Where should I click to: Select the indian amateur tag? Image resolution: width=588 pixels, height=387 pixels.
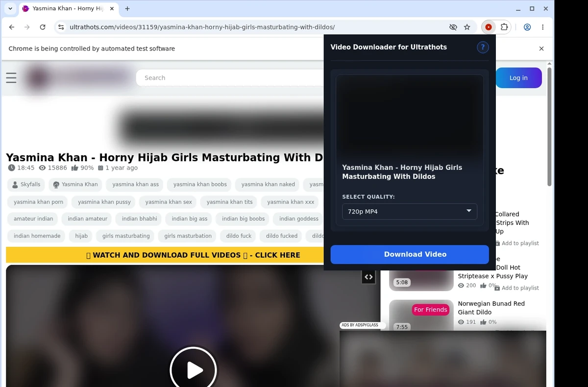tap(87, 219)
